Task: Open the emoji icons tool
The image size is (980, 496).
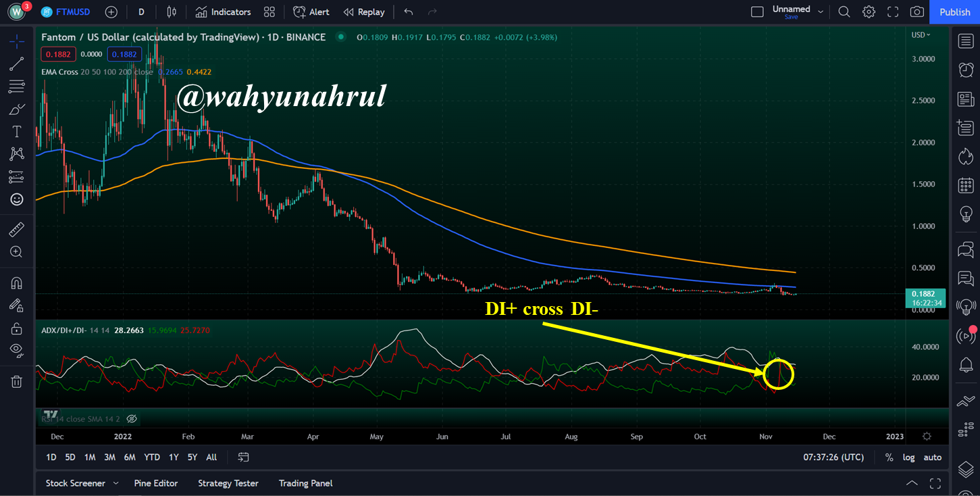Action: tap(16, 199)
